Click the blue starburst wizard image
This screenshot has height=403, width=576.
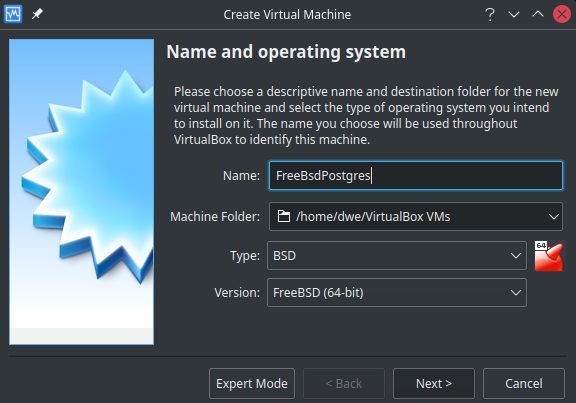[x=82, y=192]
